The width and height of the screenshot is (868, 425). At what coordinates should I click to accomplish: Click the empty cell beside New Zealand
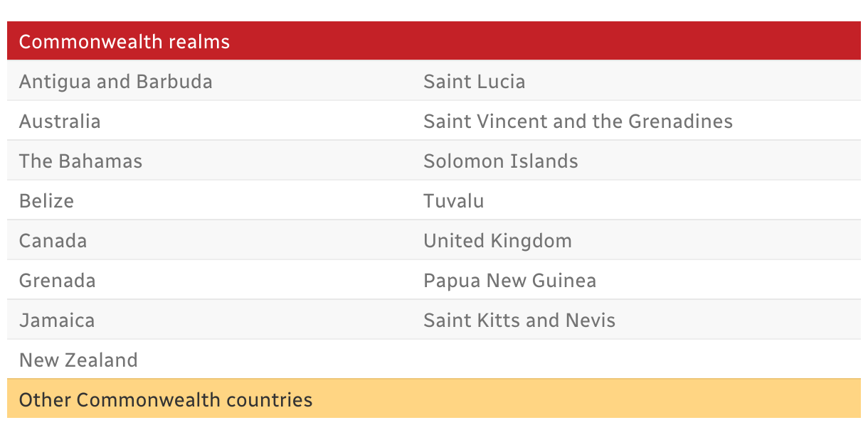pyautogui.click(x=637, y=360)
